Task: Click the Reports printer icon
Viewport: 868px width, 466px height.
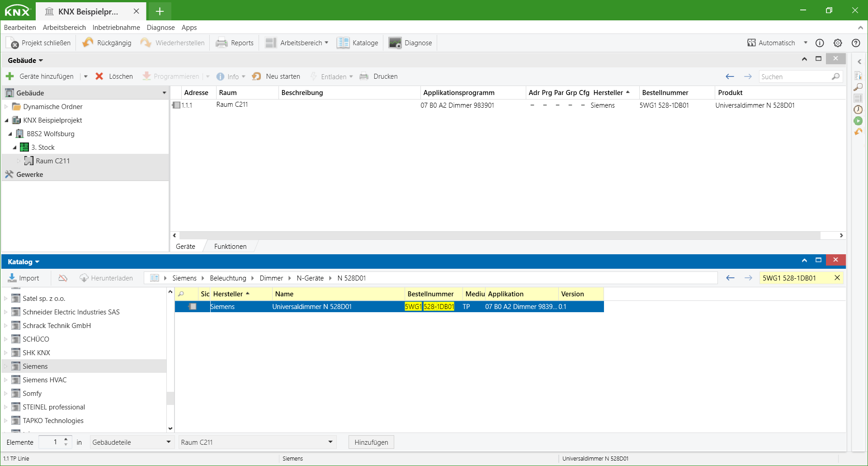Action: coord(222,43)
